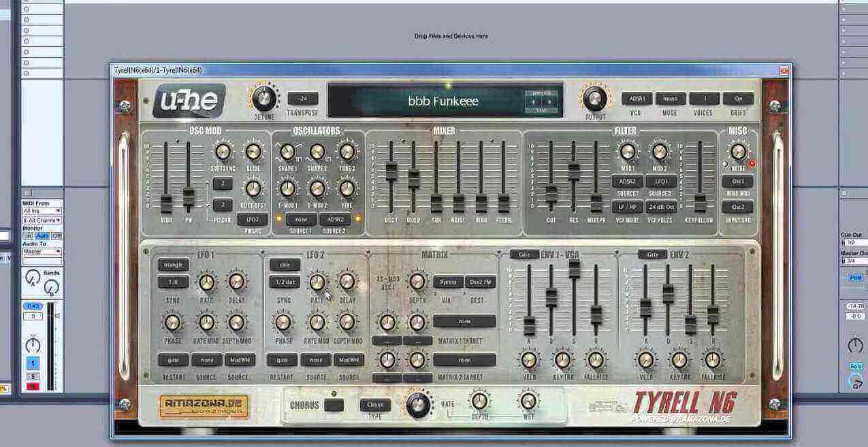Image resolution: width=868 pixels, height=447 pixels.
Task: Set Ableton track Monitor to In
Action: click(29, 235)
